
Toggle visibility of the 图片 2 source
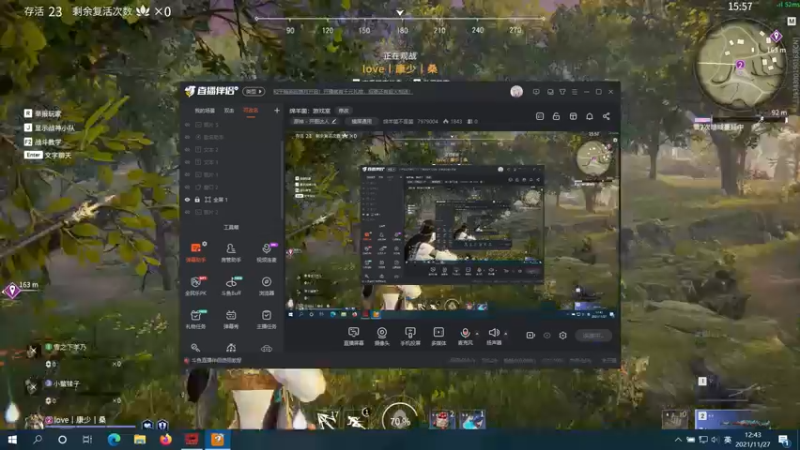[187, 212]
